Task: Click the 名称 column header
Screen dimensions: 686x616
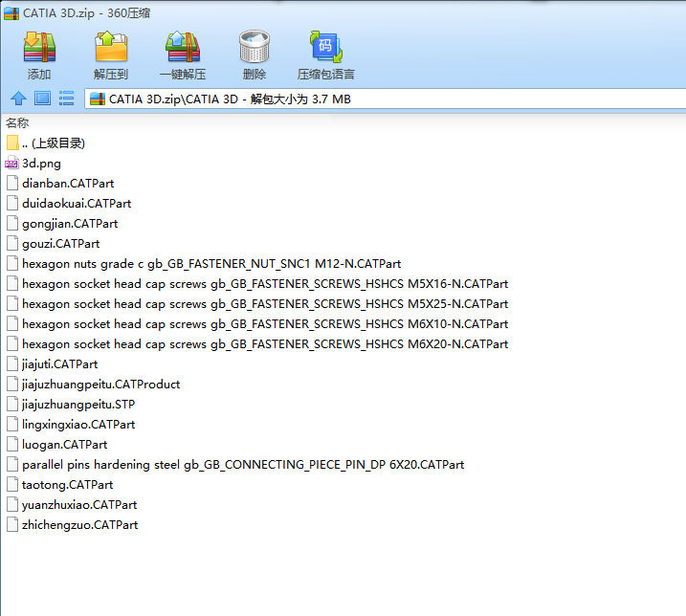Action: [17, 123]
